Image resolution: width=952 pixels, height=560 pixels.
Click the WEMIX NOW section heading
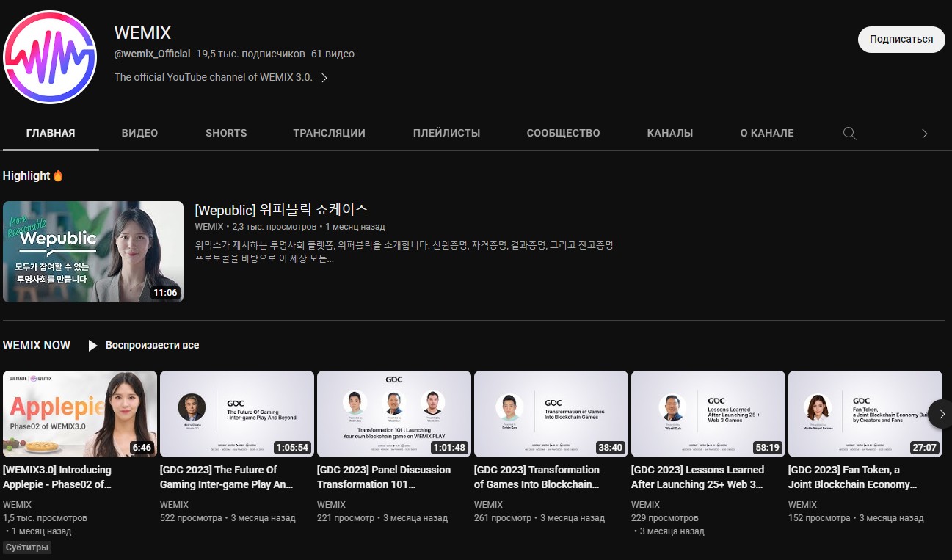(x=37, y=345)
